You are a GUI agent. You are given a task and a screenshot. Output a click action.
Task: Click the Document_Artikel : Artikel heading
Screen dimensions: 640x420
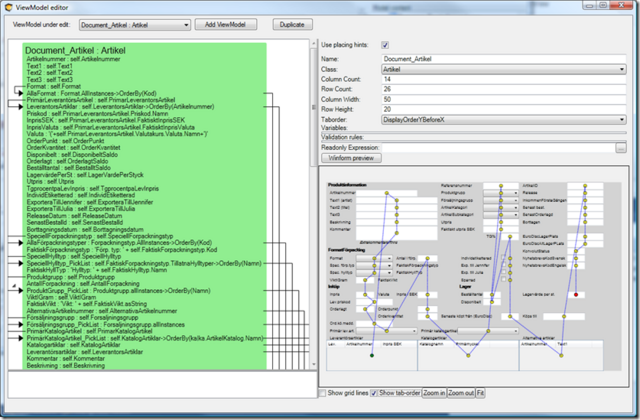[75, 51]
